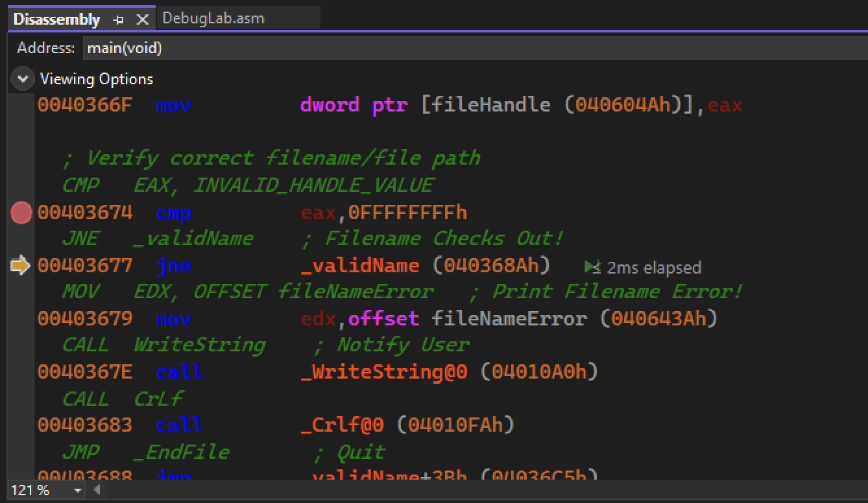Remove the breakpoint on the cmp instruction
The width and height of the screenshot is (868, 503).
coord(20,211)
